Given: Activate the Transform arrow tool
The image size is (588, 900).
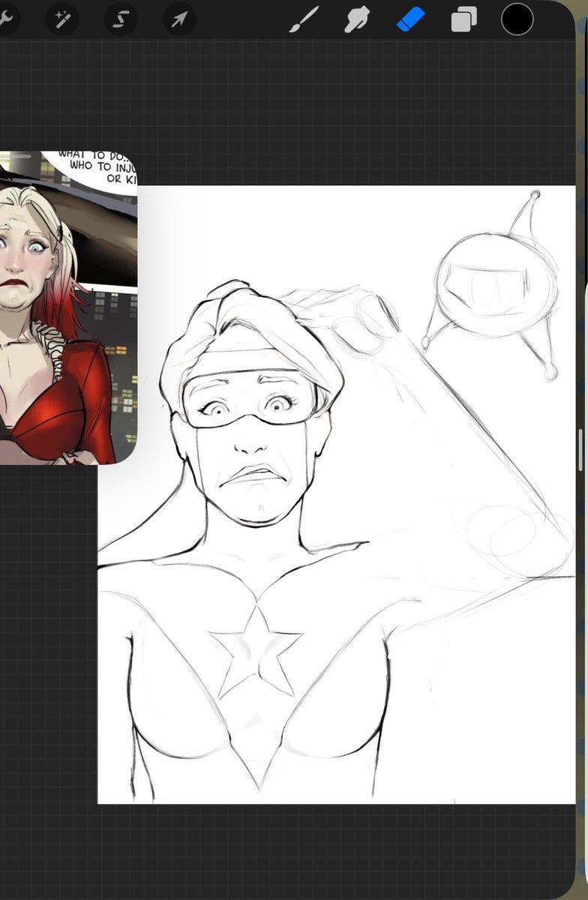Looking at the screenshot, I should [178, 20].
